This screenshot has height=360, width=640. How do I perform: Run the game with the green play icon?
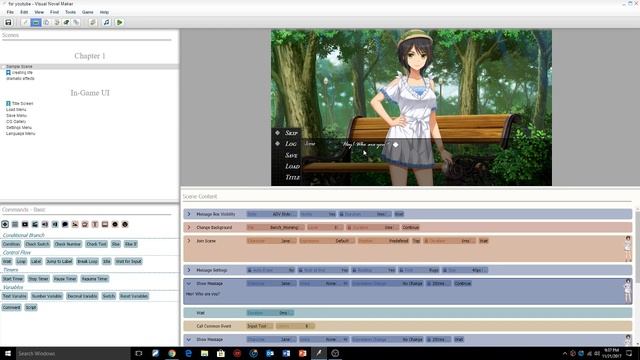pos(120,22)
